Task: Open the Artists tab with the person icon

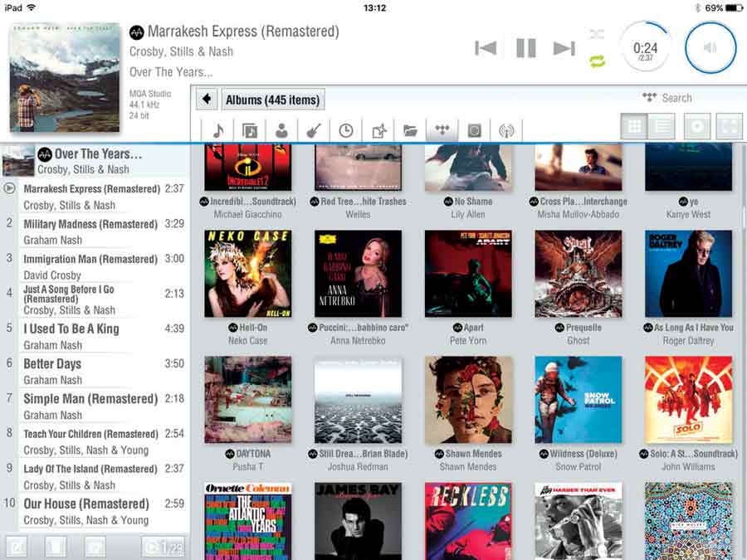Action: pyautogui.click(x=281, y=130)
